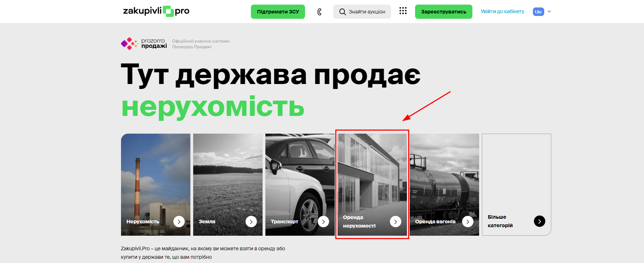This screenshot has width=644, height=263.
Task: Open the Увійти до кабінету link
Action: tap(502, 12)
